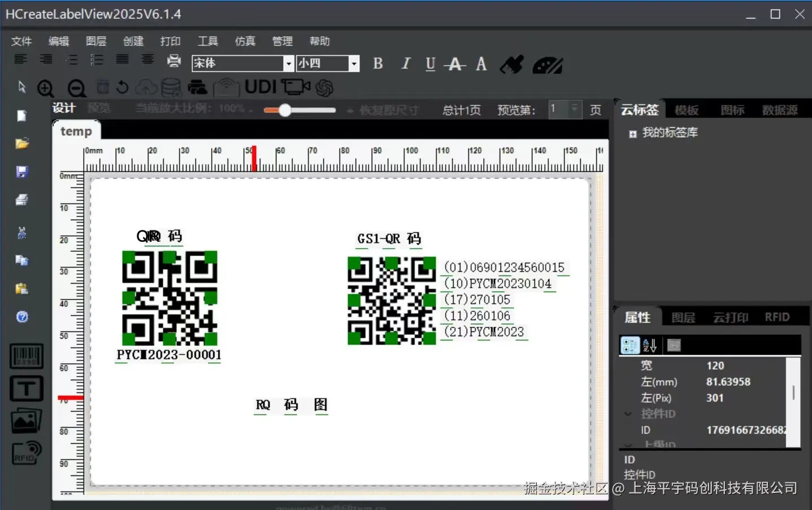Image resolution: width=812 pixels, height=510 pixels.
Task: Click the paste clipboard icon
Action: (21, 289)
